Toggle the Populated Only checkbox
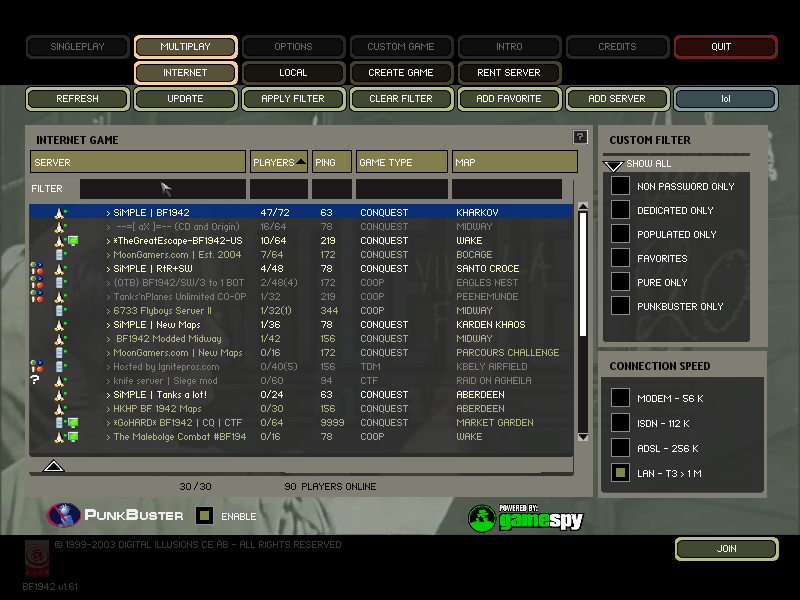Image resolution: width=800 pixels, height=600 pixels. pyautogui.click(x=620, y=234)
